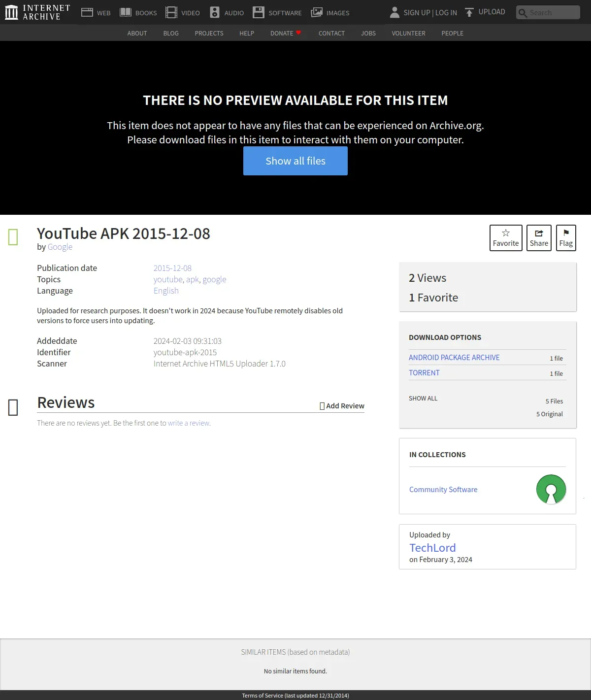Click the item type icon beside the title
The height and width of the screenshot is (700, 591).
13,237
